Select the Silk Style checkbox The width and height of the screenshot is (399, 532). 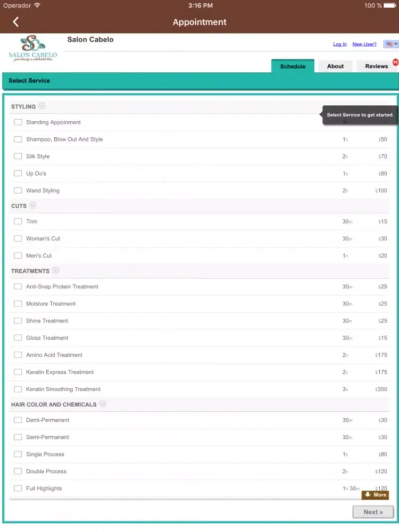[18, 156]
